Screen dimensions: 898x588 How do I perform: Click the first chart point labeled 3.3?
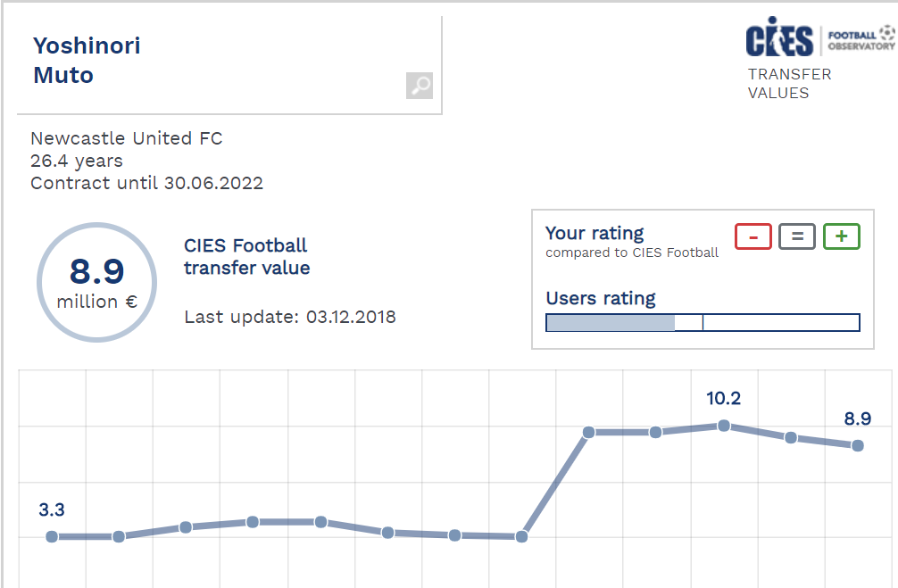click(x=52, y=536)
